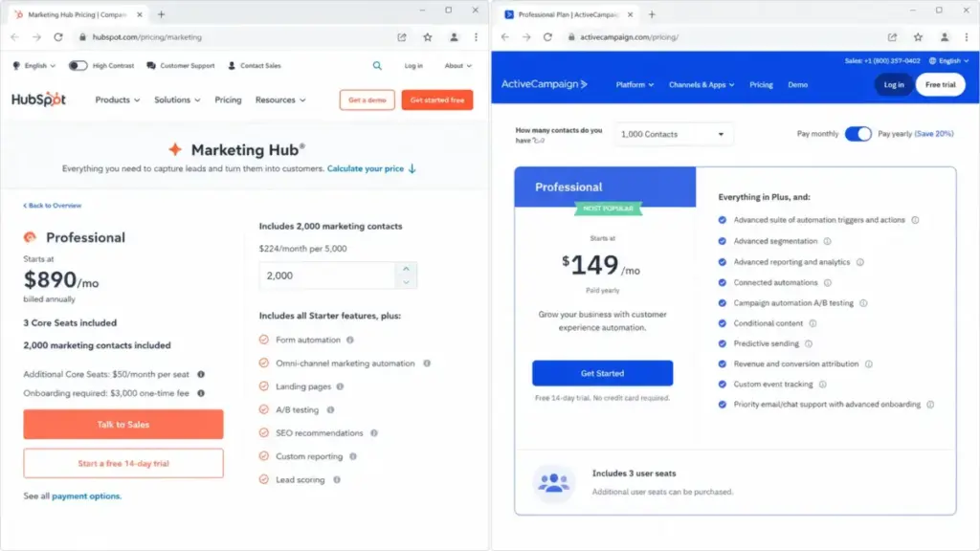Viewport: 980px width, 551px height.
Task: Click the ActiveCampaign logo
Action: click(x=545, y=84)
